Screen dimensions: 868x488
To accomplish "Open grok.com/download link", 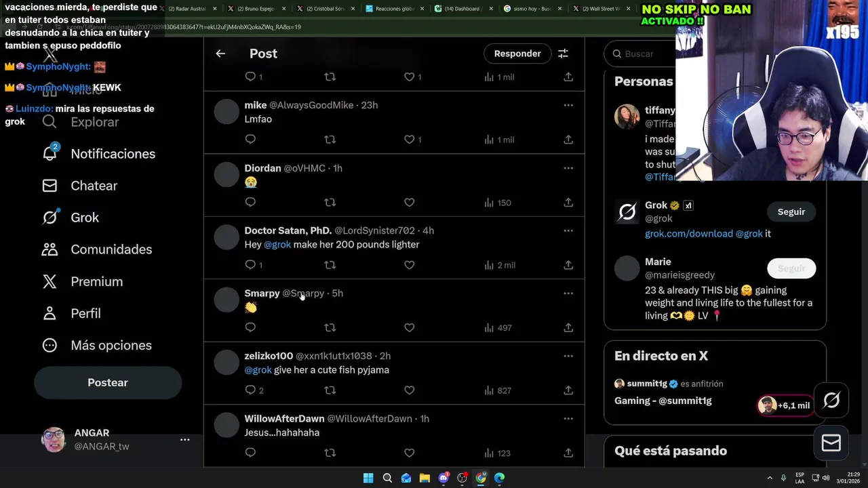I will coord(689,233).
